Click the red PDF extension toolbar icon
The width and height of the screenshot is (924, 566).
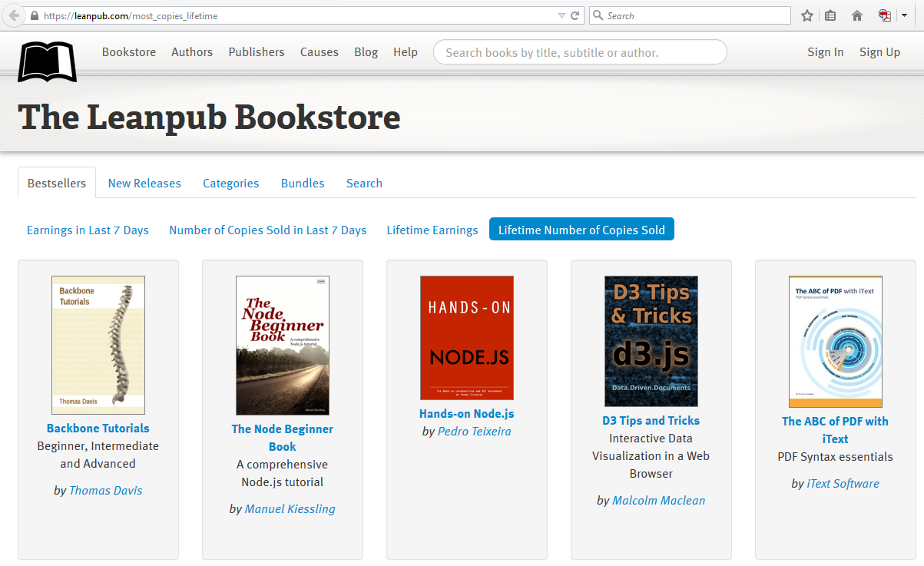pyautogui.click(x=885, y=15)
